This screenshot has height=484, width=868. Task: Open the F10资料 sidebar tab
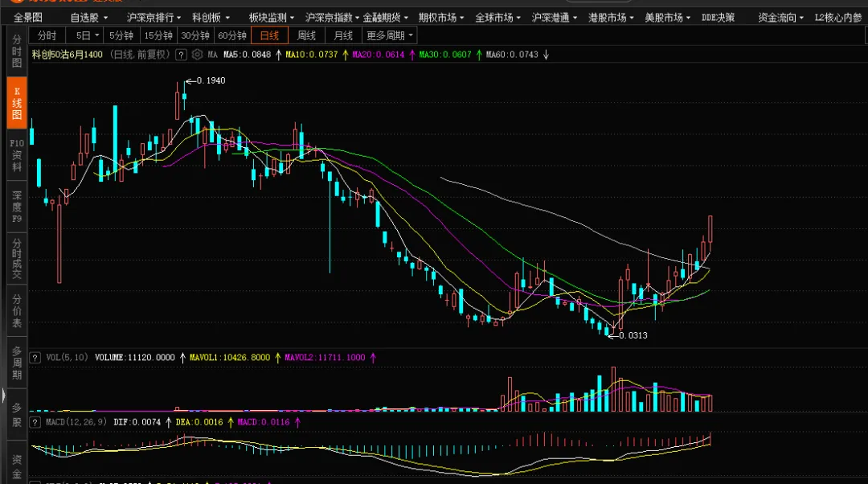pos(17,155)
